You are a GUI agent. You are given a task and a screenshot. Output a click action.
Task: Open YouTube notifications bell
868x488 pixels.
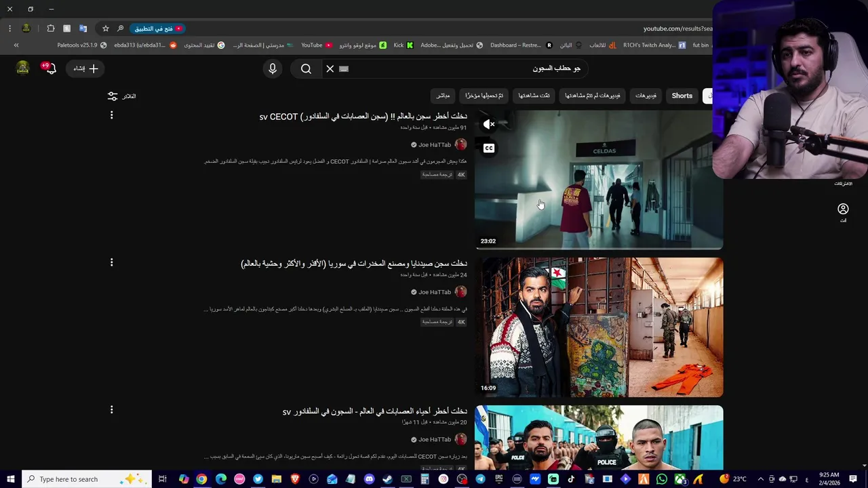[50, 68]
